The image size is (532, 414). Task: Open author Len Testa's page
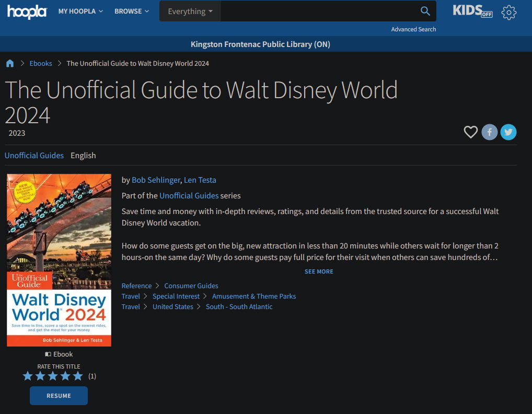(x=200, y=180)
